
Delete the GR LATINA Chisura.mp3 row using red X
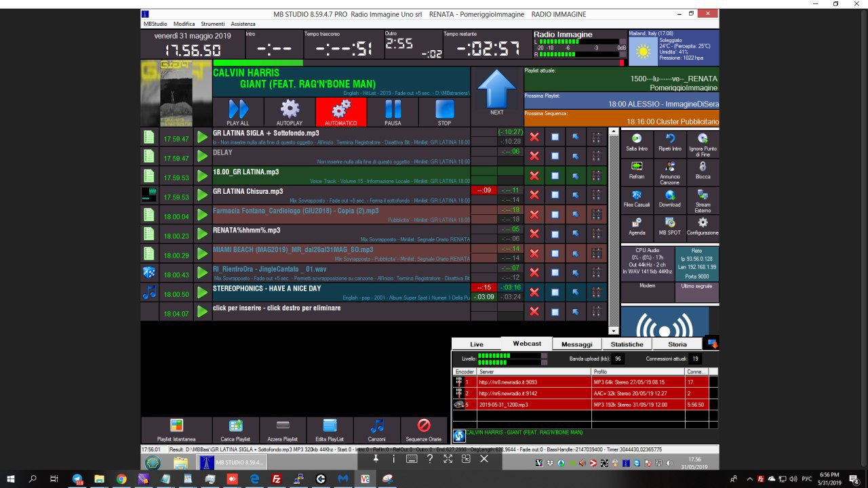[534, 195]
